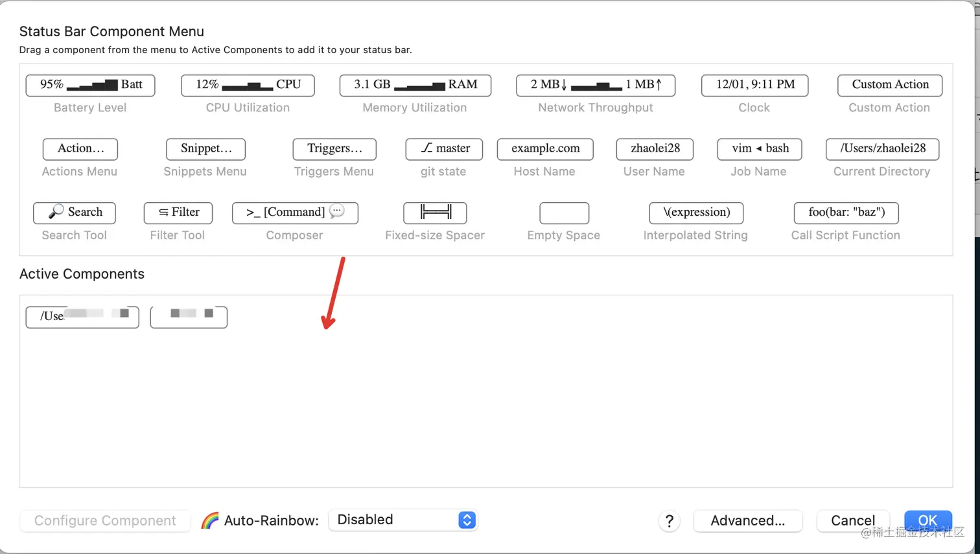Viewport: 980px width, 554px height.
Task: Click the Snippets Menu component
Action: (x=205, y=149)
